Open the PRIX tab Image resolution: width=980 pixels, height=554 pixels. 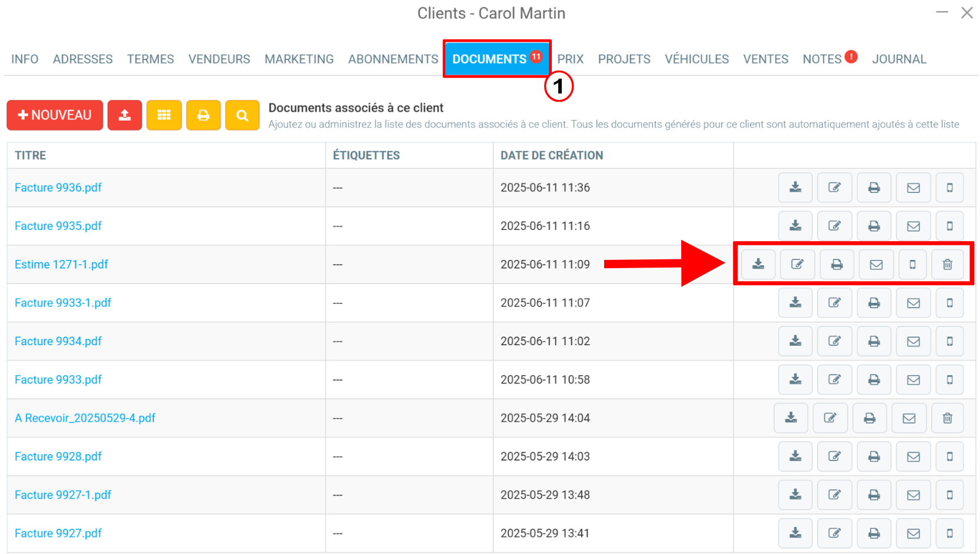571,59
